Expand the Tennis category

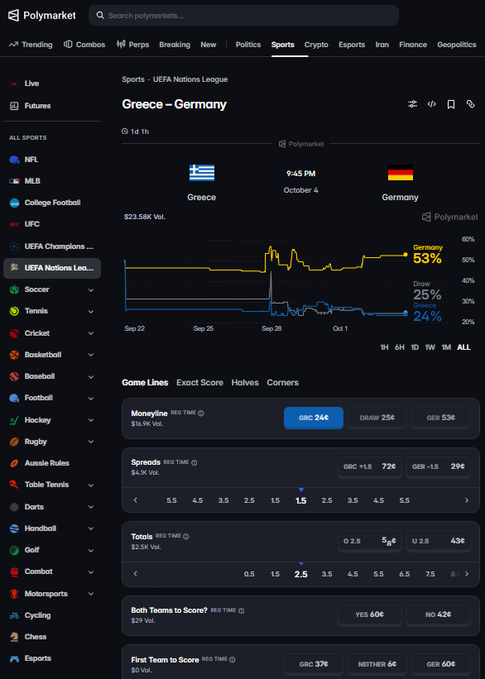[x=91, y=311]
